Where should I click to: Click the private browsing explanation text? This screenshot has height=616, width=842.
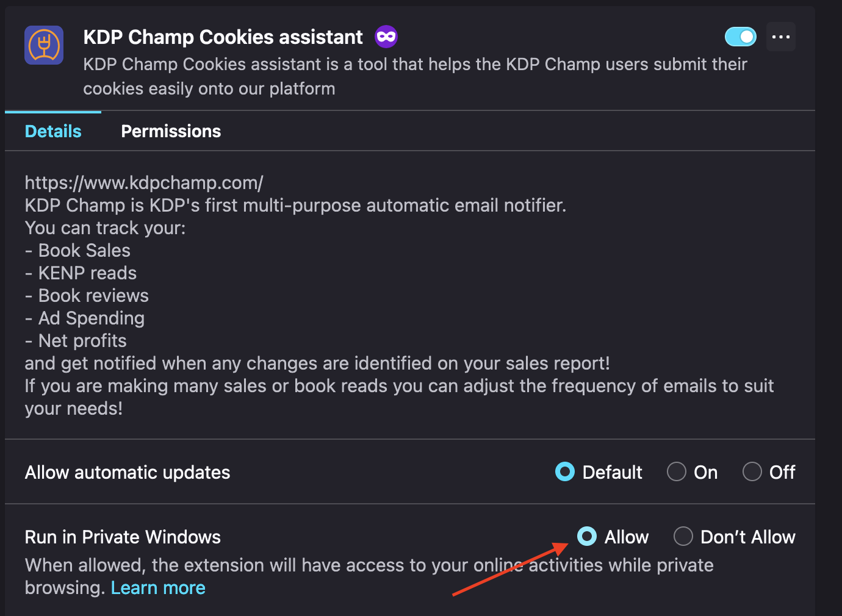pyautogui.click(x=369, y=576)
